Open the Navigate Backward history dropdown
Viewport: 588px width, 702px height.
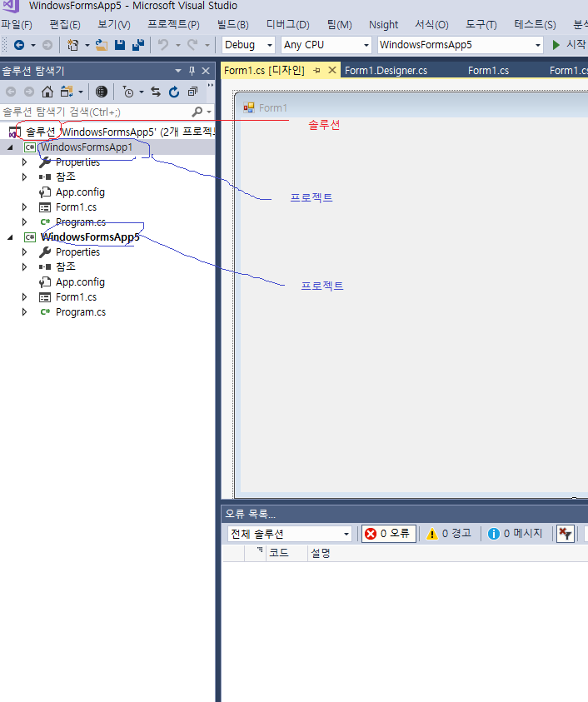click(33, 45)
